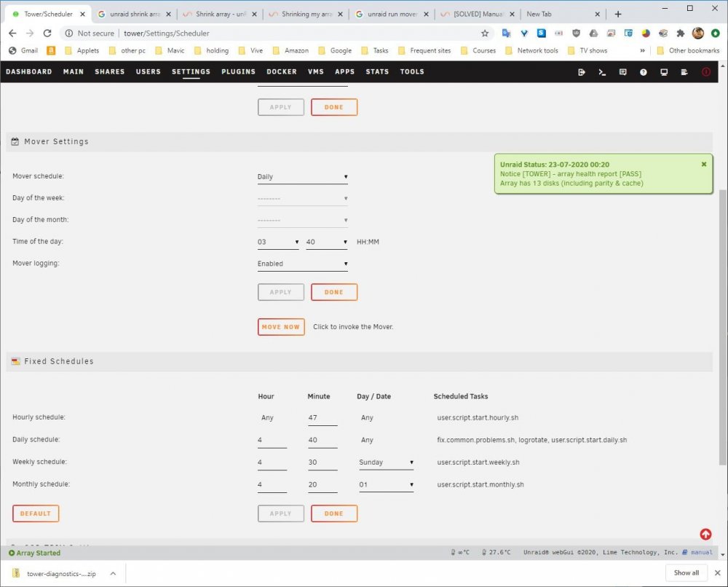The width and height of the screenshot is (728, 587).
Task: Bookmark this page with the star icon
Action: click(x=485, y=33)
